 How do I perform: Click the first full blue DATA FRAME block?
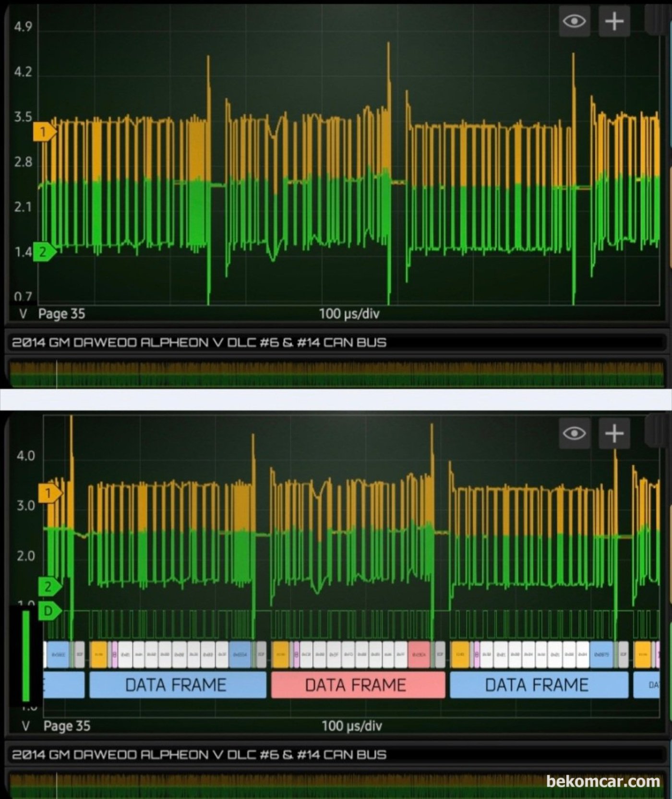click(x=178, y=685)
